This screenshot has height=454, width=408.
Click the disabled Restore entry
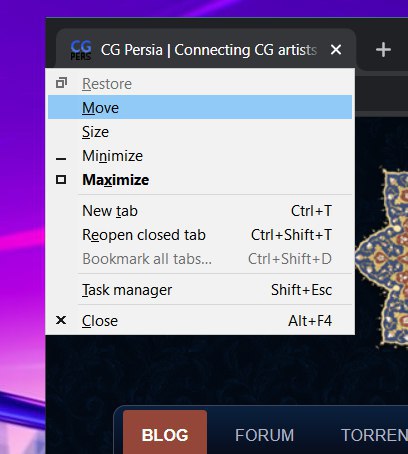click(200, 83)
